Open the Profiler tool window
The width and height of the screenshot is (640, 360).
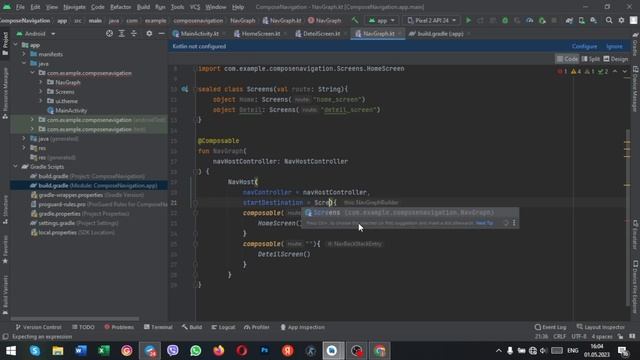[256, 327]
